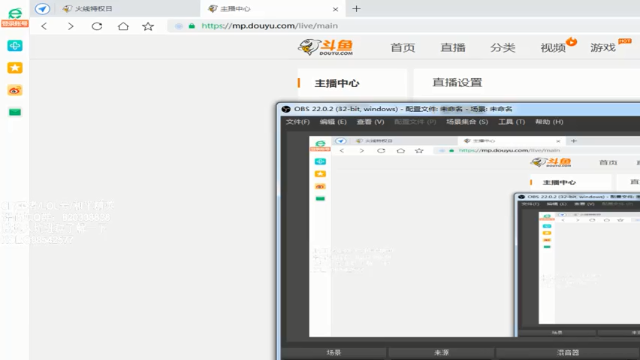Open the 游戏 nav link on Douyu
The image size is (640, 360).
[x=603, y=48]
